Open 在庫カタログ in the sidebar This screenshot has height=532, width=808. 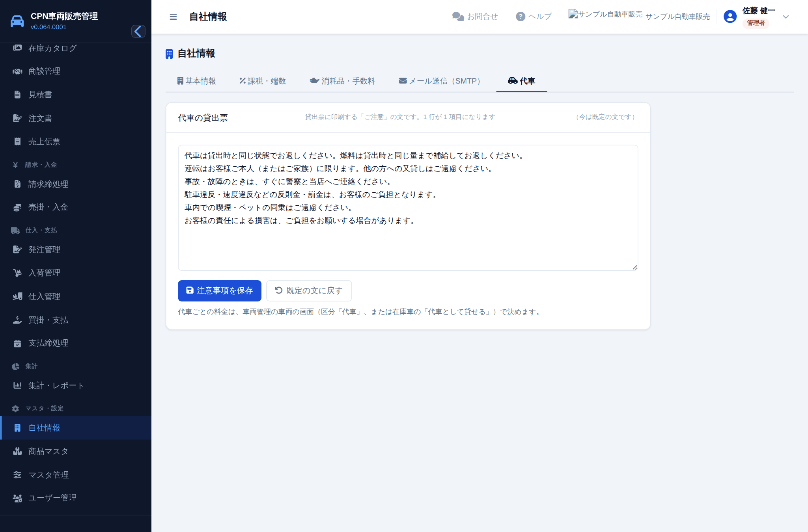click(x=76, y=48)
